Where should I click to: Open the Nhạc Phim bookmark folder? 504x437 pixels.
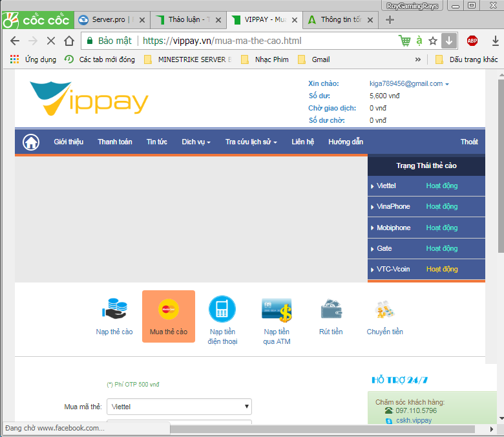coord(265,59)
